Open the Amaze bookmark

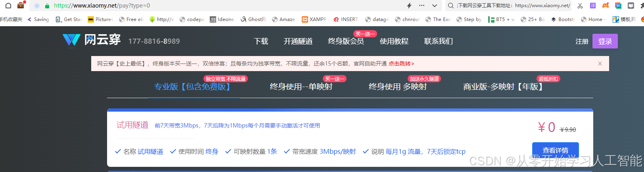click(284, 19)
